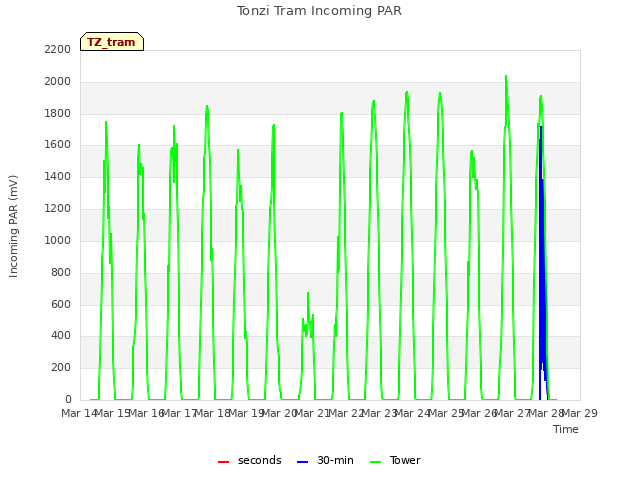This screenshot has height=480, width=640.
Task: Click the green Tower legend swatch
Action: 375,462
